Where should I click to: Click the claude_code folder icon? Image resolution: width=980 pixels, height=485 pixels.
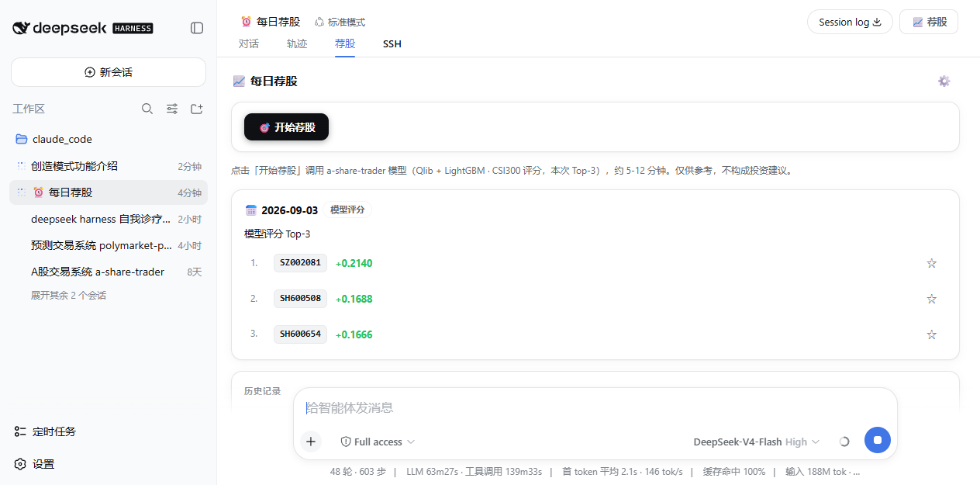[22, 140]
